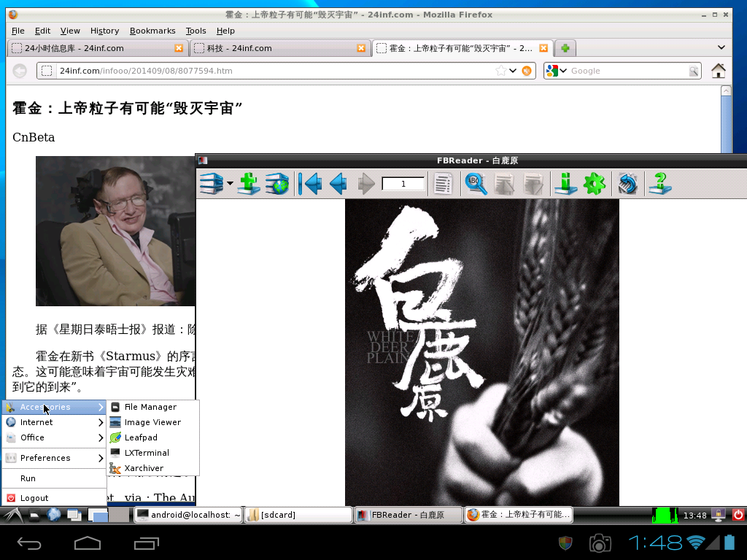747x560 pixels.
Task: Launch Leafpad from Accessories
Action: point(152,437)
